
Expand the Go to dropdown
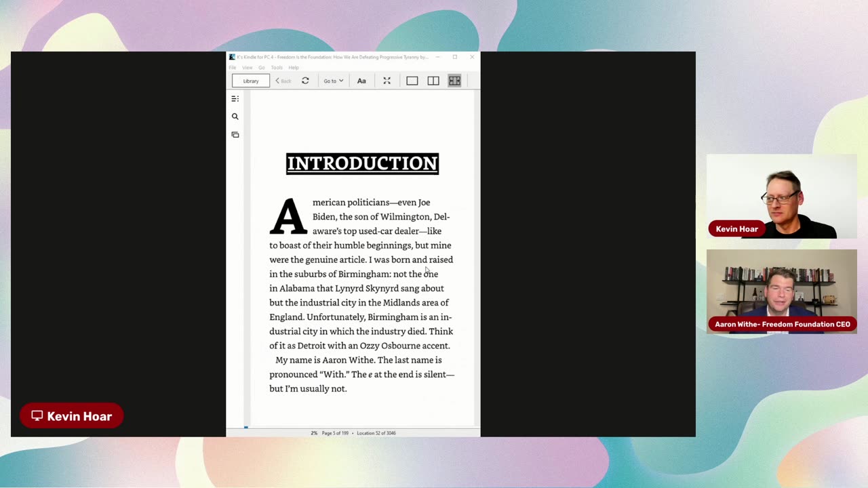pyautogui.click(x=333, y=81)
